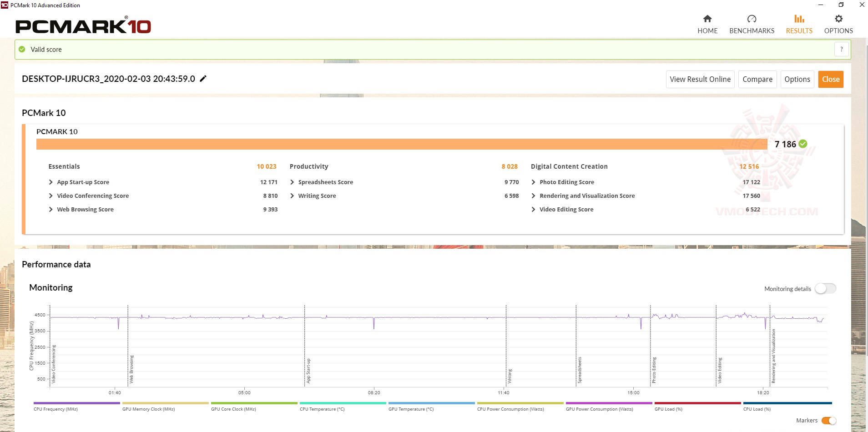Click the CPU Temperature legend color bar
868x432 pixels.
343,403
